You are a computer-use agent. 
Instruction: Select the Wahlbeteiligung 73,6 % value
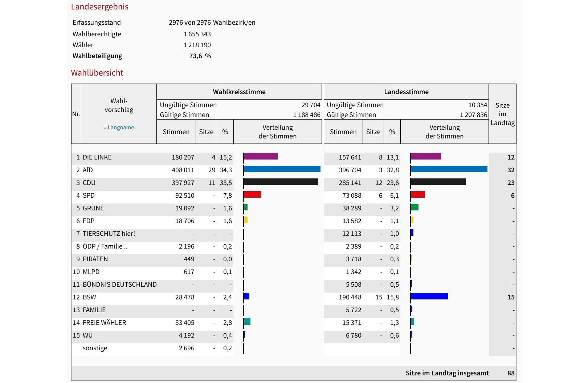pos(200,56)
